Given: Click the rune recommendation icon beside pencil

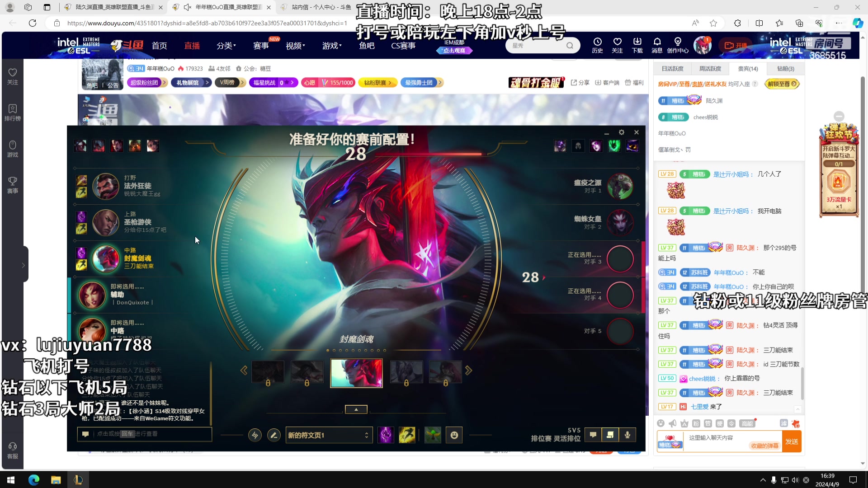Looking at the screenshot, I should tap(255, 435).
